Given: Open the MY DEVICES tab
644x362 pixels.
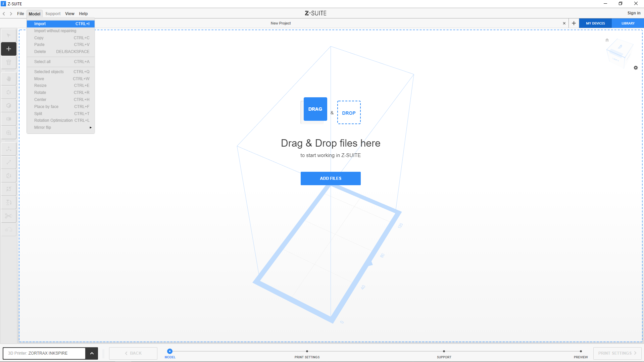Looking at the screenshot, I should pyautogui.click(x=595, y=23).
